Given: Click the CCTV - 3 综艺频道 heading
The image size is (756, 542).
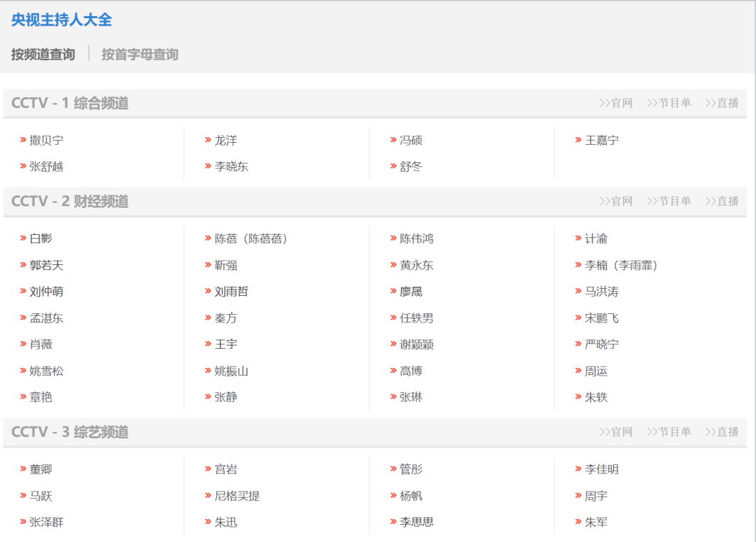Looking at the screenshot, I should tap(70, 432).
